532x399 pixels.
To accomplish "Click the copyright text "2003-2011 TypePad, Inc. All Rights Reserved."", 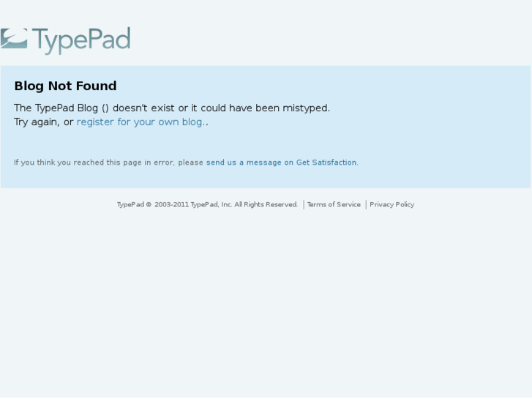I will 226,204.
